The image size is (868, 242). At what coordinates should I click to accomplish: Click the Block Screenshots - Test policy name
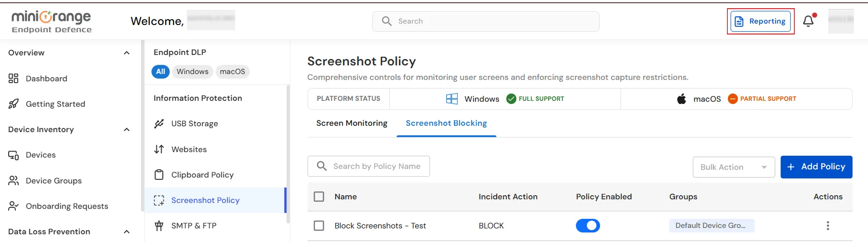click(380, 226)
